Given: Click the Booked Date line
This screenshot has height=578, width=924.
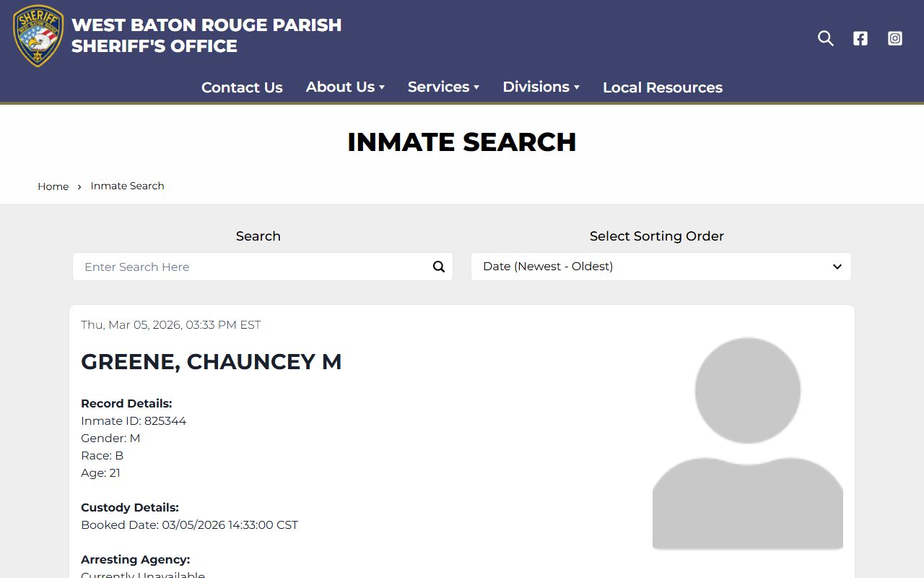Looking at the screenshot, I should [189, 525].
